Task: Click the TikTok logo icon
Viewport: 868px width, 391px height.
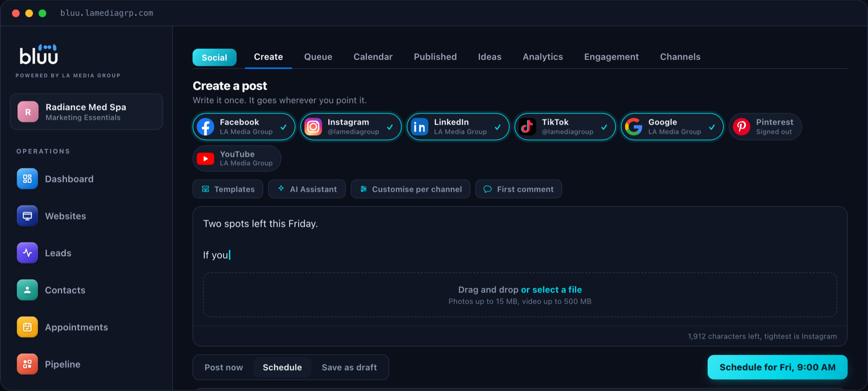Action: click(x=528, y=127)
